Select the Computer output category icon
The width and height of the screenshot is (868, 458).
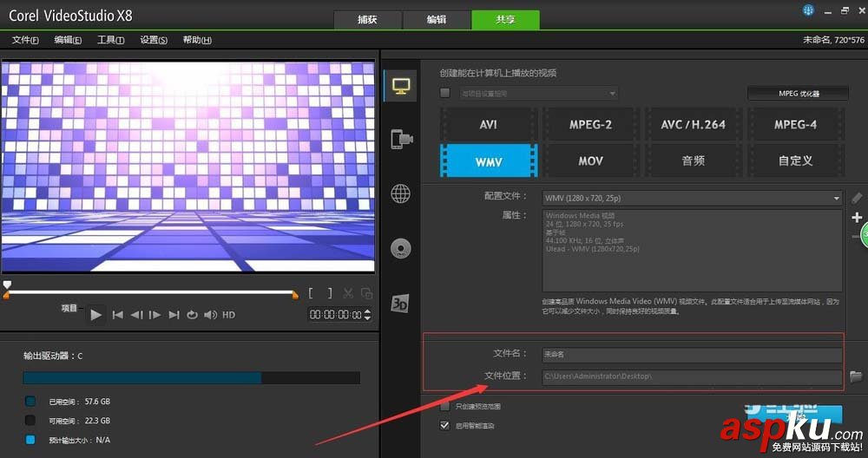click(401, 86)
